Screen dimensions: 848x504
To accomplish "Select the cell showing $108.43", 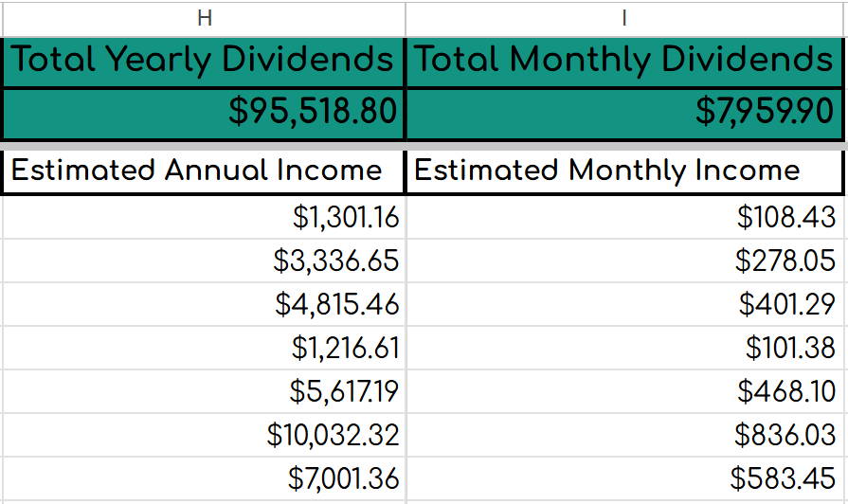I will tap(624, 217).
